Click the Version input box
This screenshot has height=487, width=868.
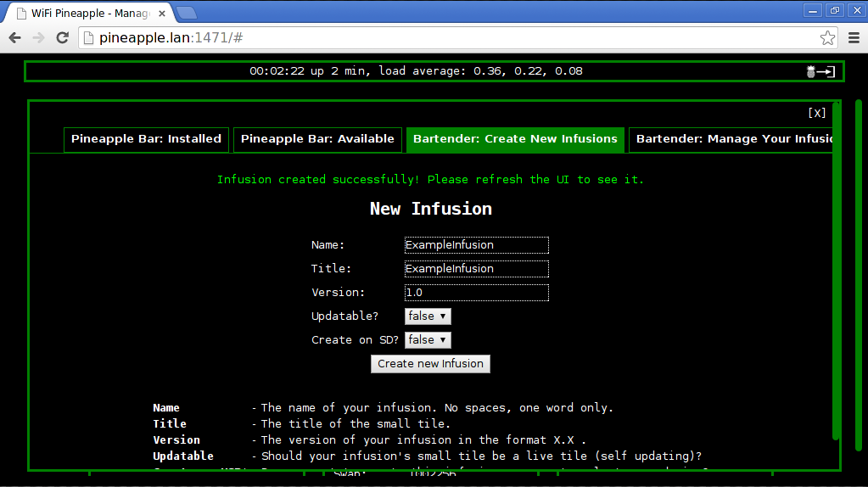tap(476, 293)
